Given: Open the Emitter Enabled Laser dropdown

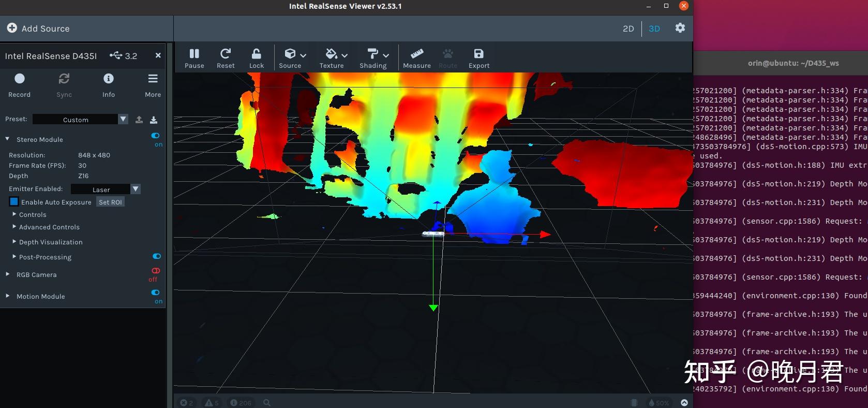Looking at the screenshot, I should pos(106,189).
